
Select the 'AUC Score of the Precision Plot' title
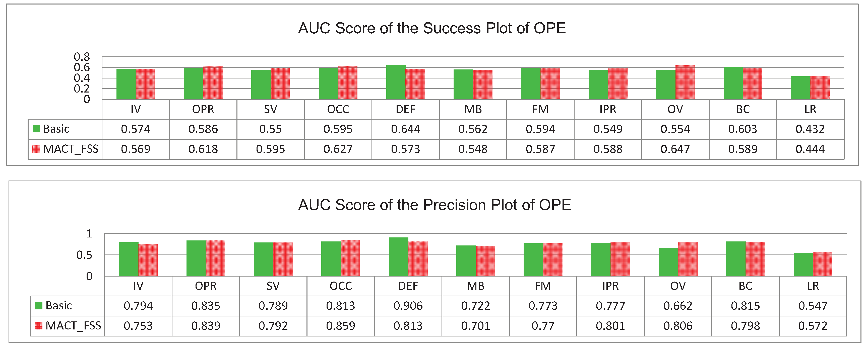(434, 205)
